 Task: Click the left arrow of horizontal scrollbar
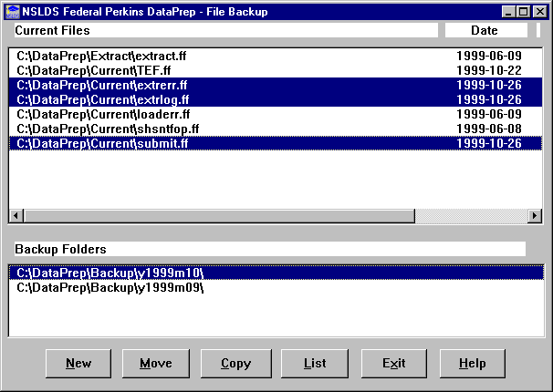pyautogui.click(x=16, y=215)
